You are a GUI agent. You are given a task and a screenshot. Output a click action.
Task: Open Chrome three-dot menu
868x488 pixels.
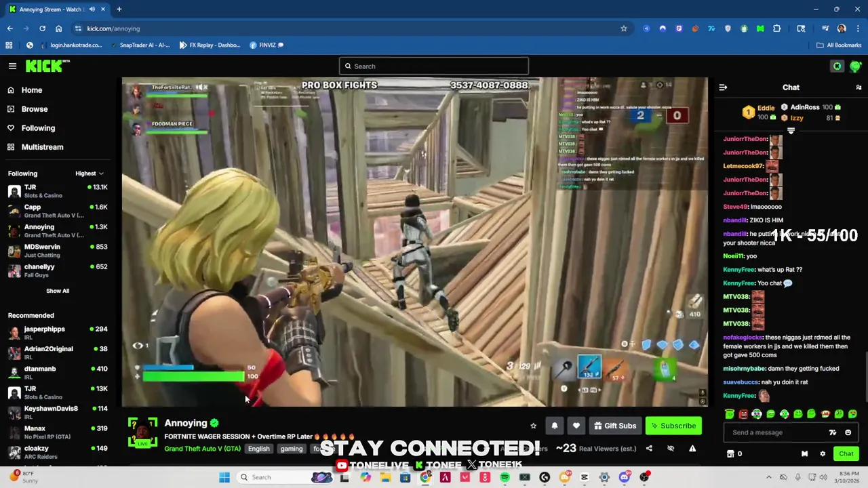click(858, 28)
